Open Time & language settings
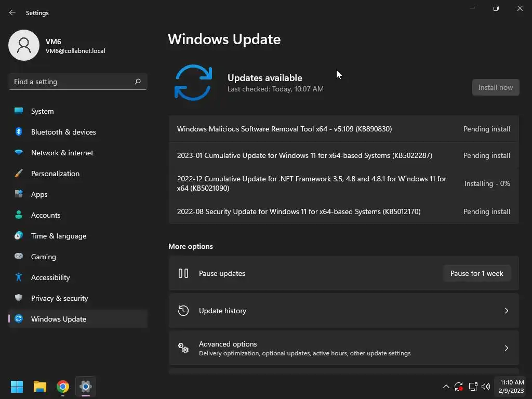532x399 pixels. (x=78, y=236)
